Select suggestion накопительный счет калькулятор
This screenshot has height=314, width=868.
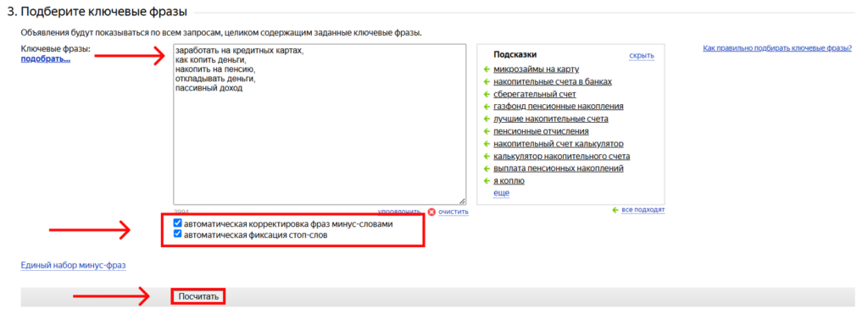coord(559,144)
